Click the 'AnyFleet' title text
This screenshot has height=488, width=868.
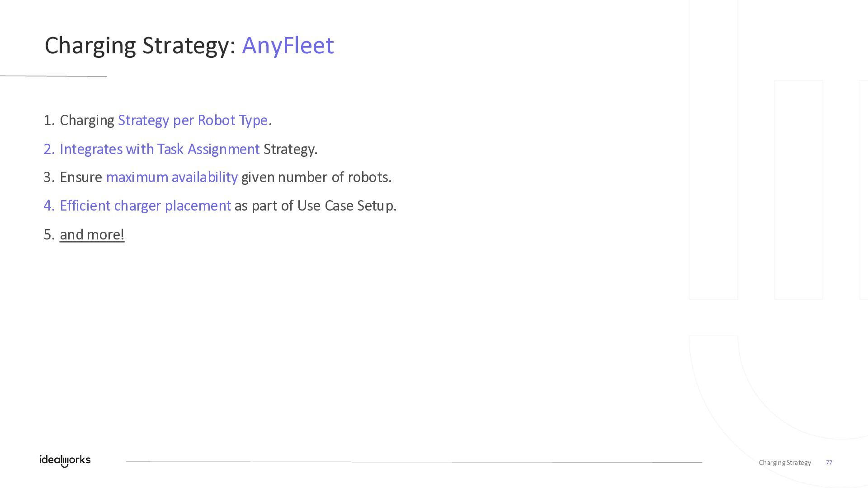coord(288,45)
